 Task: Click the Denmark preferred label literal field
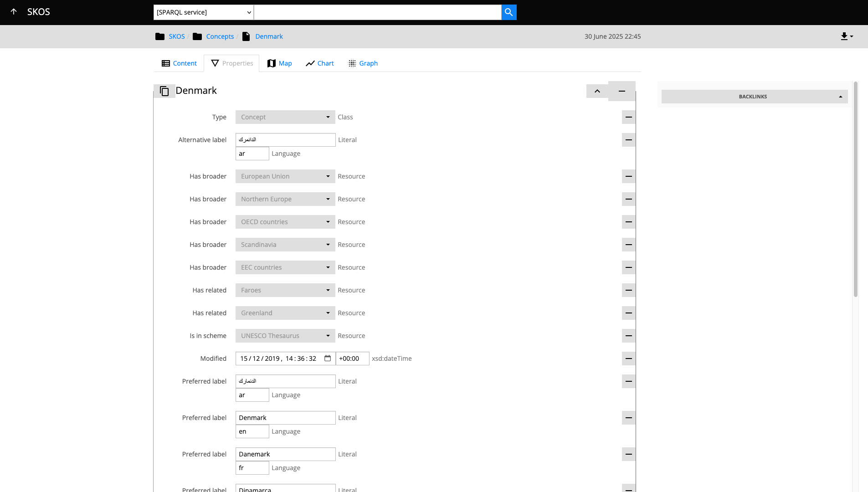(x=286, y=418)
